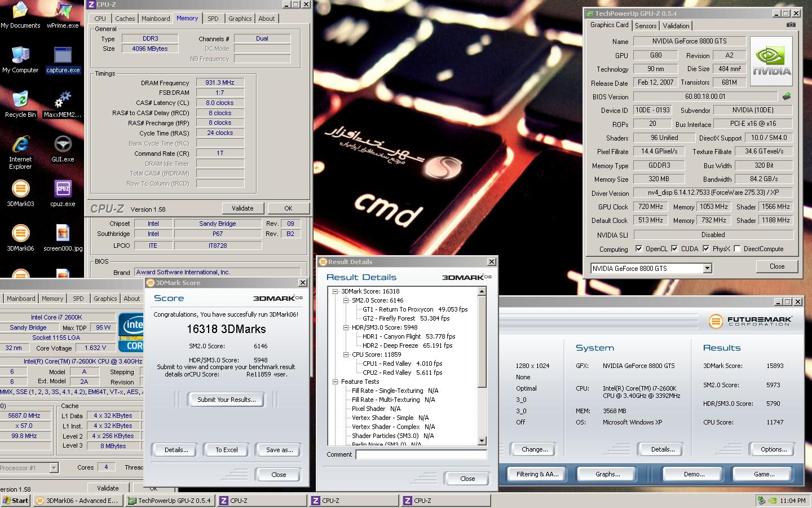Toggle the PhysX checkbox in GPU-Z
The image size is (812, 508).
pos(706,249)
